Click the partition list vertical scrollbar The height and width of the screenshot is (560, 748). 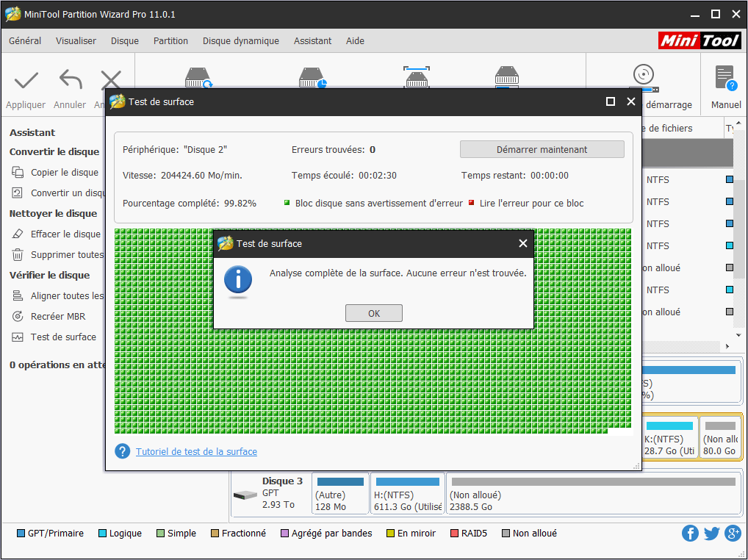[738, 229]
